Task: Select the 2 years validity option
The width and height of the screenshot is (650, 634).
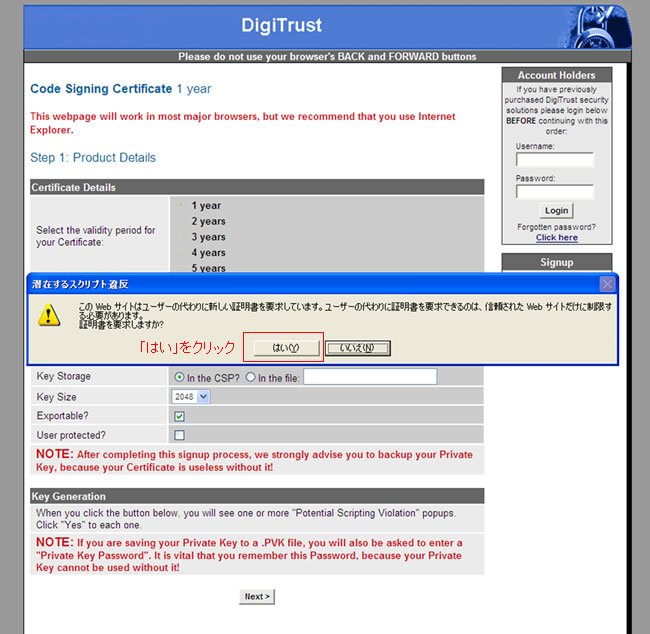Action: [181, 221]
